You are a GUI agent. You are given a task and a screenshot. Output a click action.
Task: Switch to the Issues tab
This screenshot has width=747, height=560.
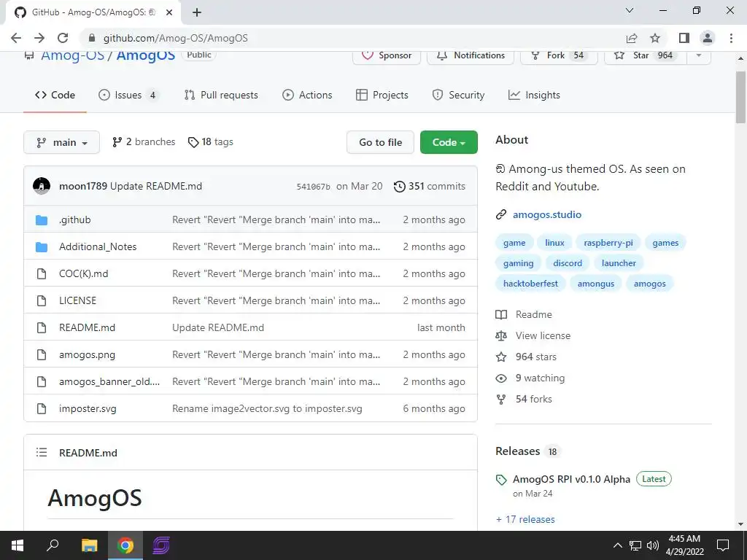click(x=127, y=96)
